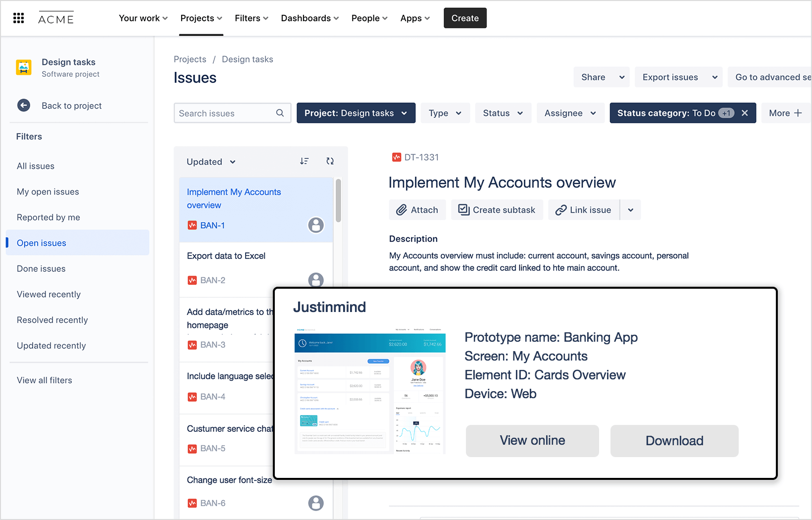
Task: Toggle sort order icon in issue list
Action: 304,161
